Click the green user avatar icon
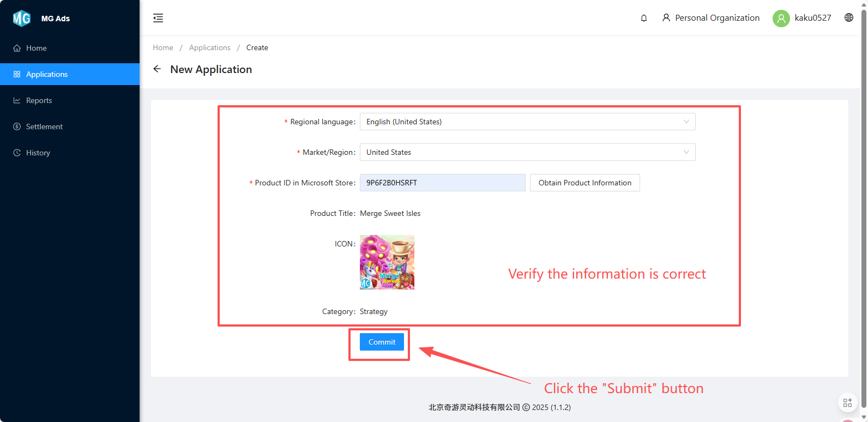The image size is (868, 422). 781,18
